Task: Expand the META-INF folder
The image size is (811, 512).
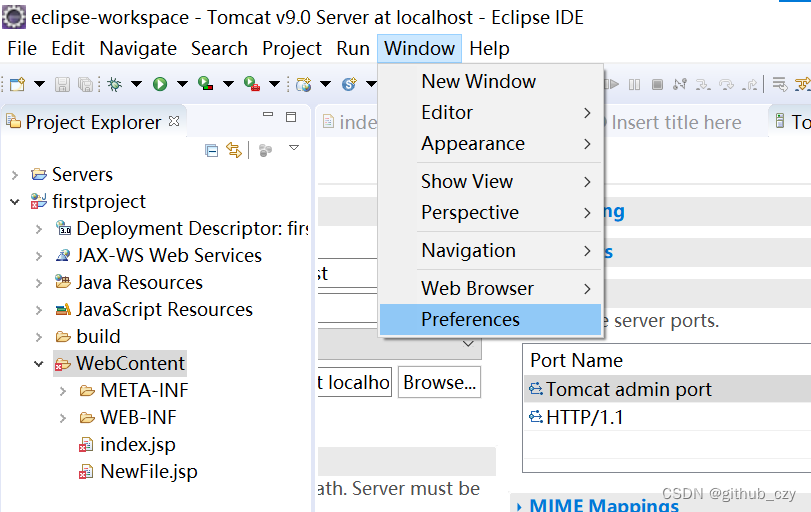Action: (63, 391)
